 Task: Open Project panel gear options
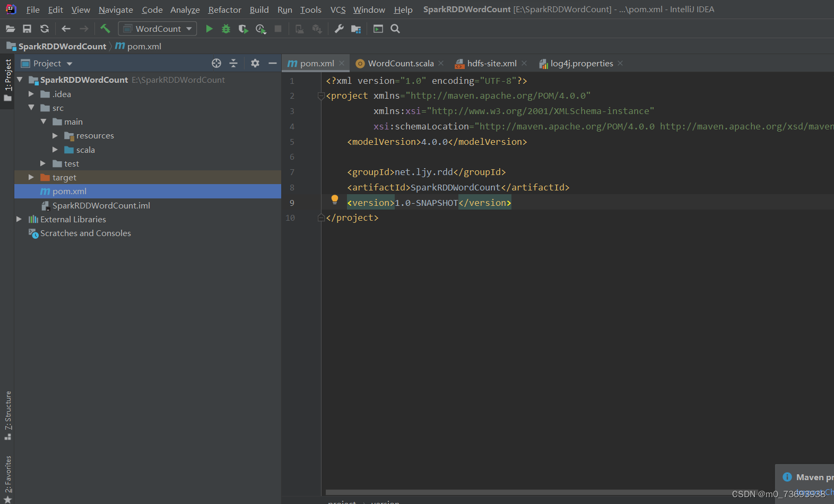[255, 63]
